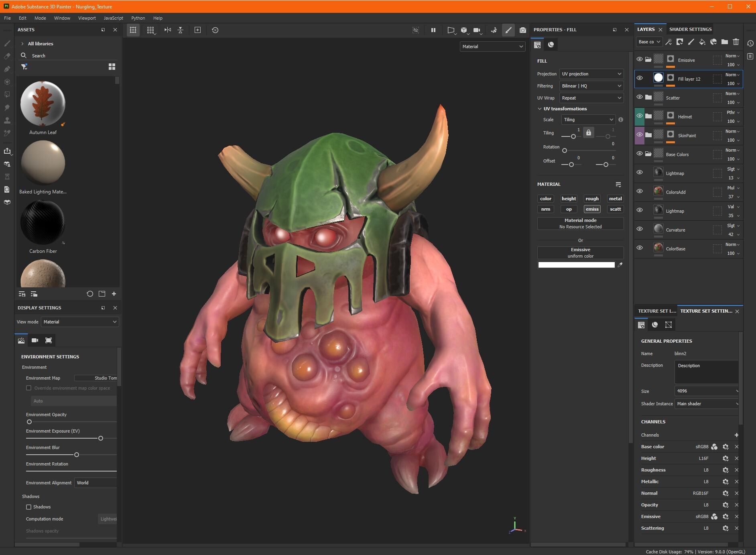The image size is (756, 555).
Task: Open History panel icon on right edge
Action: coord(750,43)
